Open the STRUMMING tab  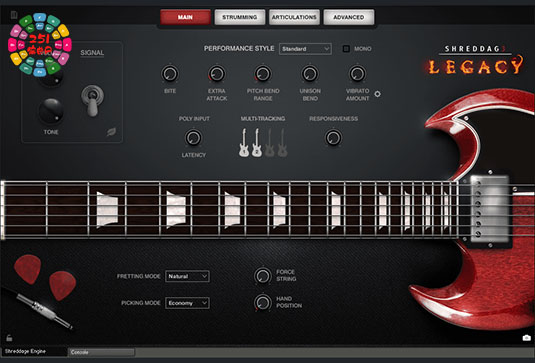(x=240, y=17)
